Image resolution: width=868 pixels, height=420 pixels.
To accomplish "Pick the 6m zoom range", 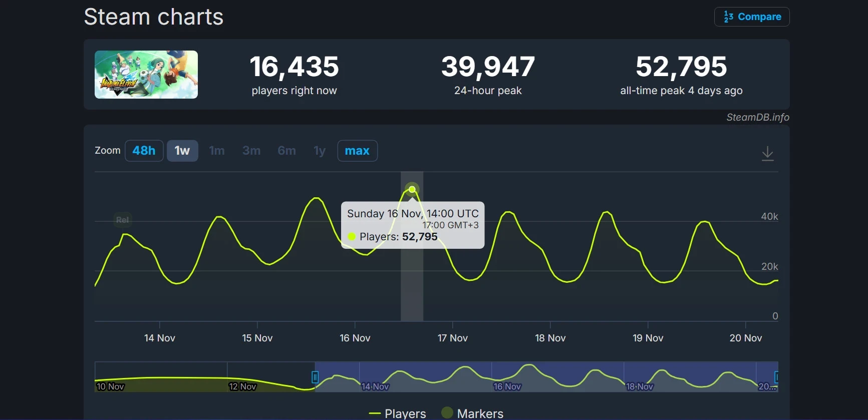I will point(286,151).
